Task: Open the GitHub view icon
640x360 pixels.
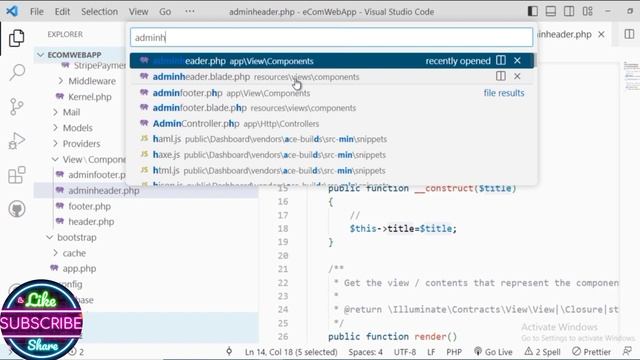Action: [17, 209]
